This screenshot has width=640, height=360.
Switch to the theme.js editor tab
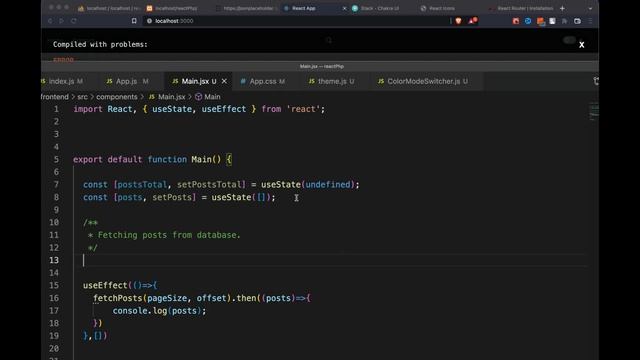pyautogui.click(x=331, y=81)
